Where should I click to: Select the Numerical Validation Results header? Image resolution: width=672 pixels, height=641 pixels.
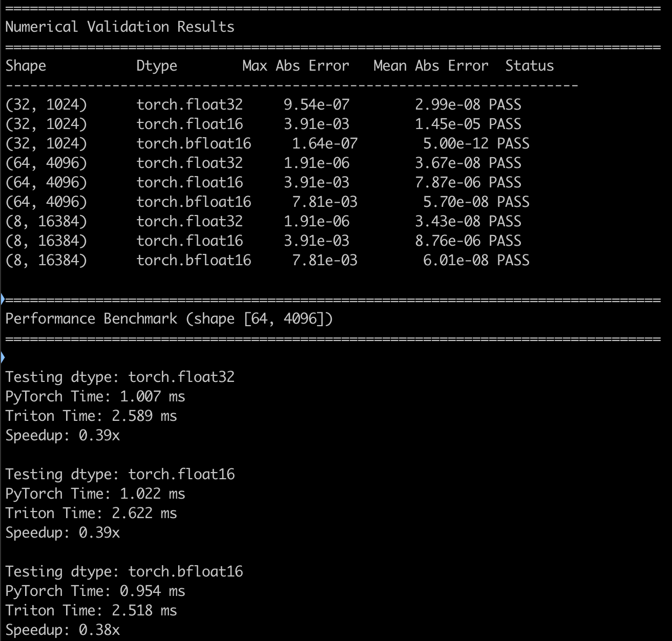point(119,27)
